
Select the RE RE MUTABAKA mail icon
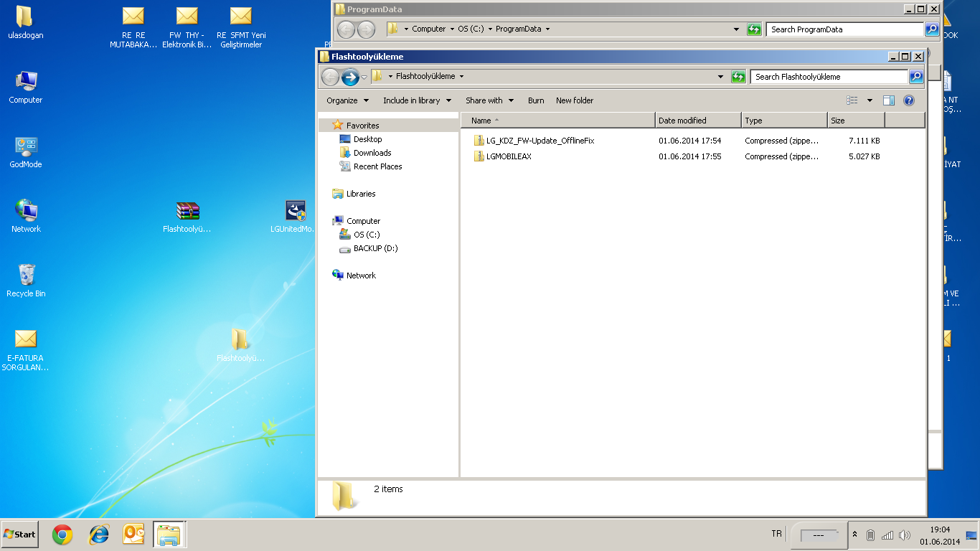(x=133, y=27)
